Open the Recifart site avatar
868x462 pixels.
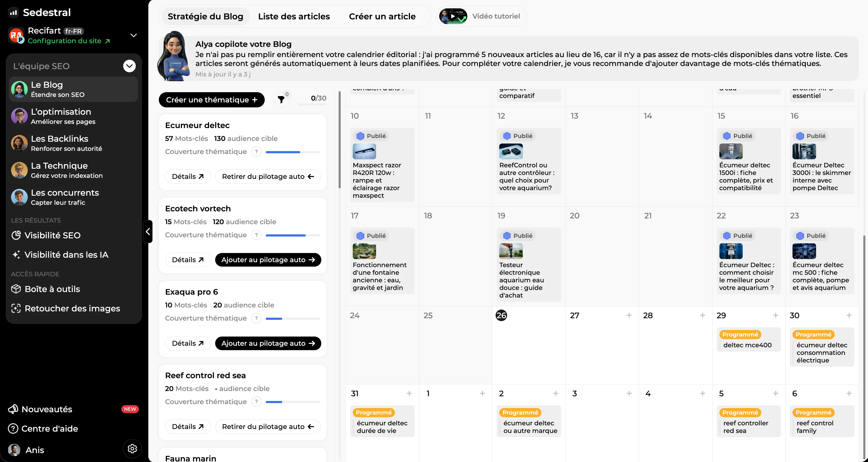[x=16, y=35]
